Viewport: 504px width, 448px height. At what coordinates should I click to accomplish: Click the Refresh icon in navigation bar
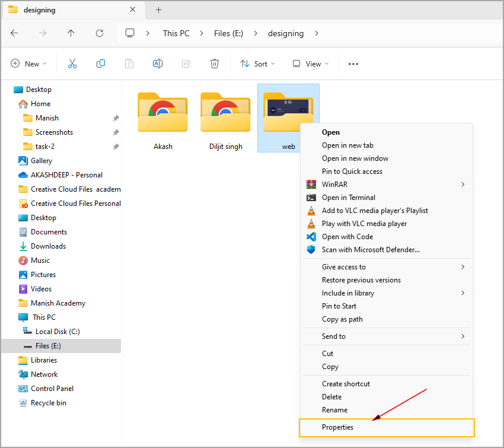click(100, 33)
